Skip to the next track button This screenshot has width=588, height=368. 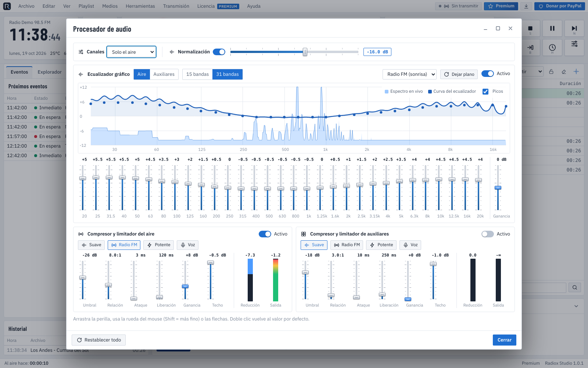[574, 28]
